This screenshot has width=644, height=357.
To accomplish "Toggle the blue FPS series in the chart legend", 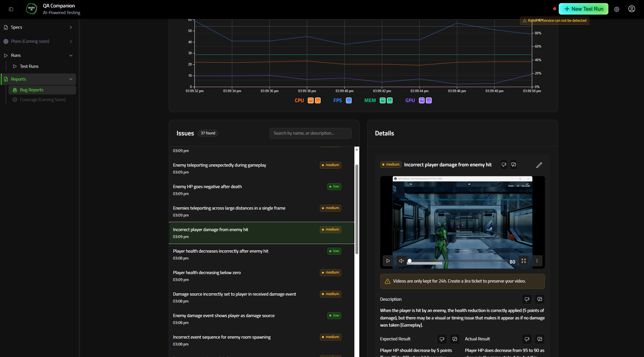I will pyautogui.click(x=349, y=100).
